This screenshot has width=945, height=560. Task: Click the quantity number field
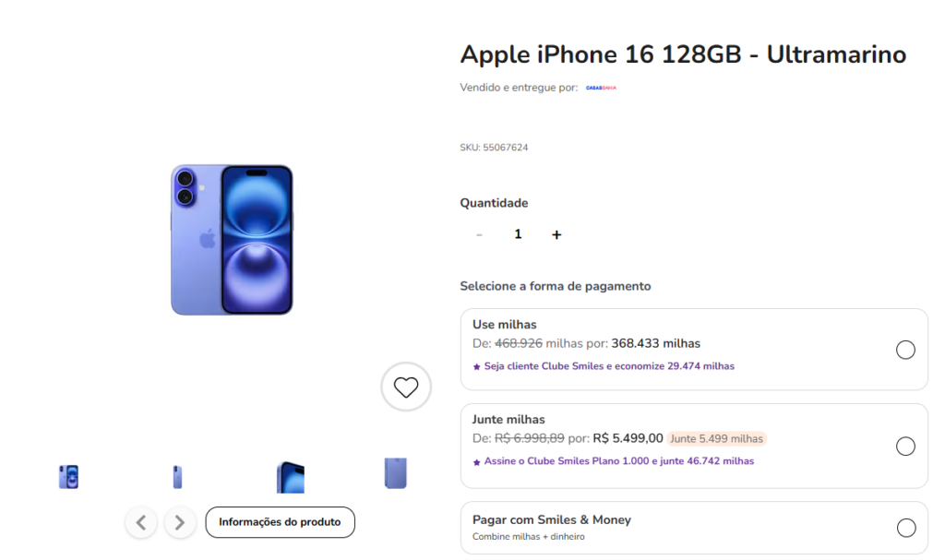(518, 234)
